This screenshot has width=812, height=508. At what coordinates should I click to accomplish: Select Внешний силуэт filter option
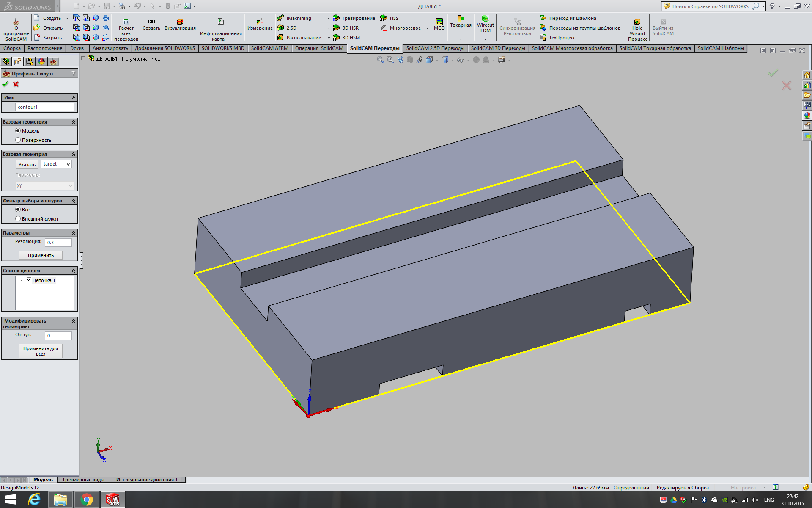click(x=18, y=219)
